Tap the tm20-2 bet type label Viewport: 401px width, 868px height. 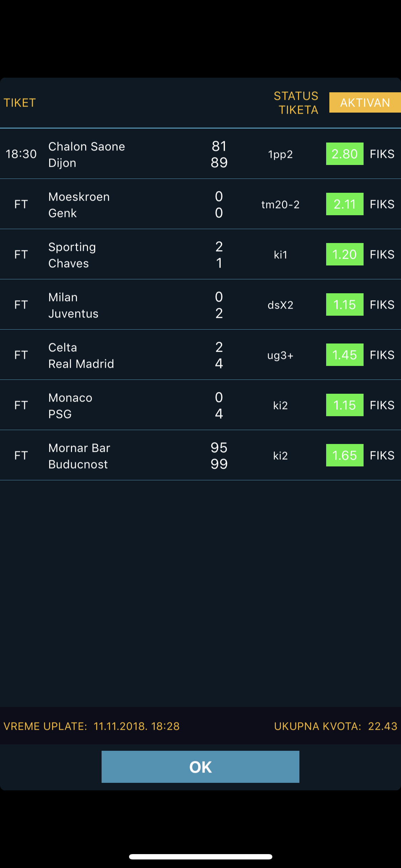[281, 205]
